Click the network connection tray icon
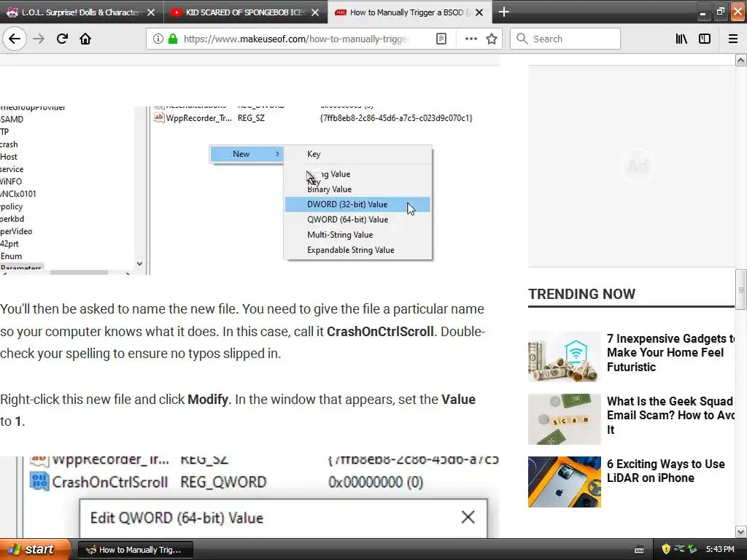 click(x=679, y=550)
